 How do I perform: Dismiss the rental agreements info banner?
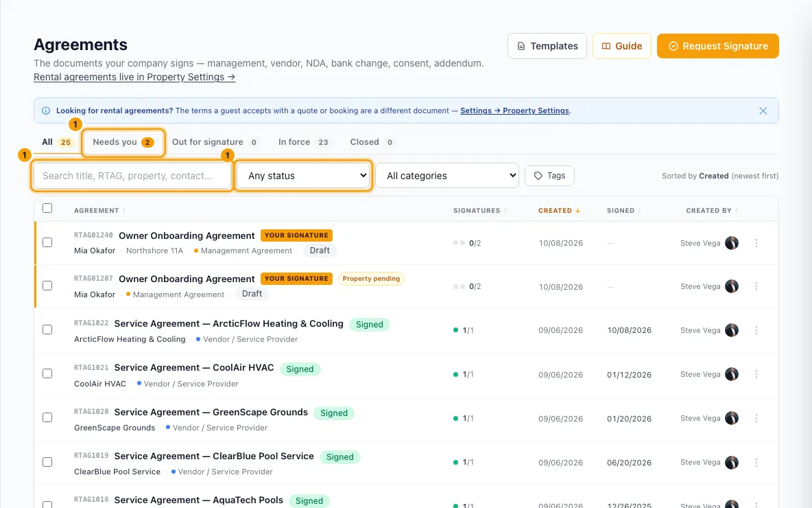[763, 111]
